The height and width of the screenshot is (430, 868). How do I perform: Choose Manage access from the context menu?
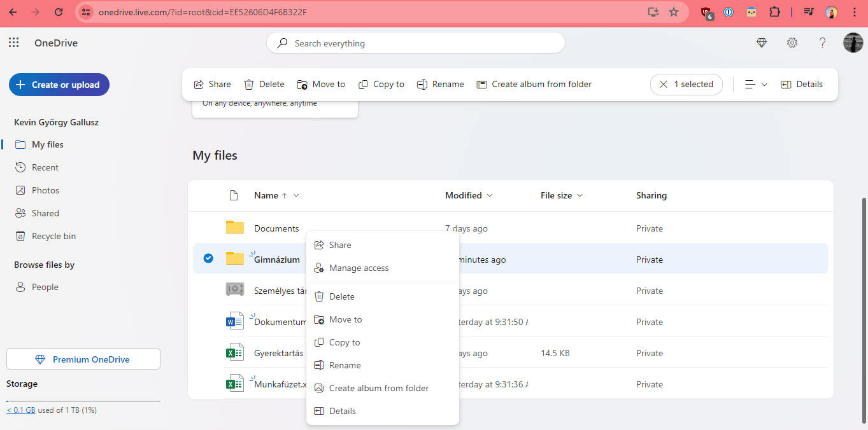383,268
